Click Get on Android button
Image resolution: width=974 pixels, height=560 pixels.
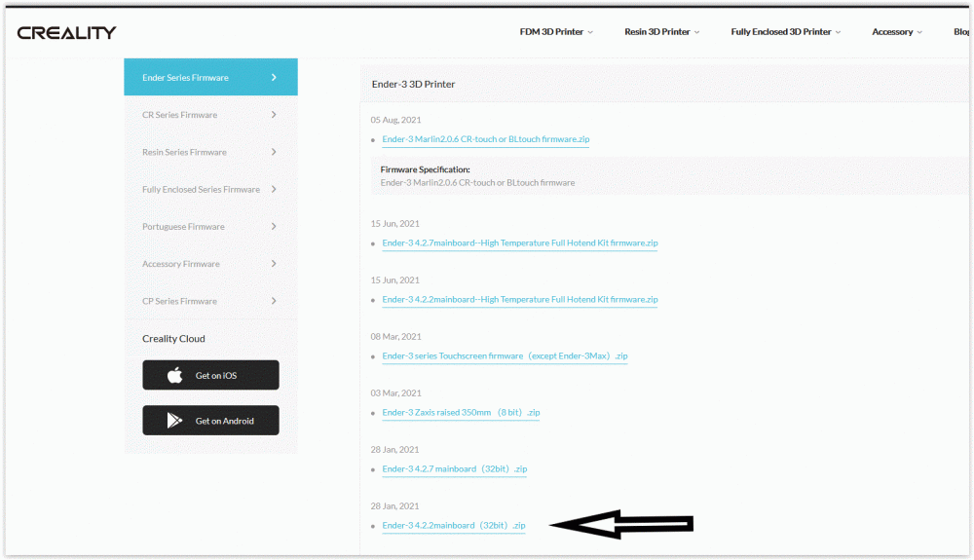click(x=210, y=421)
